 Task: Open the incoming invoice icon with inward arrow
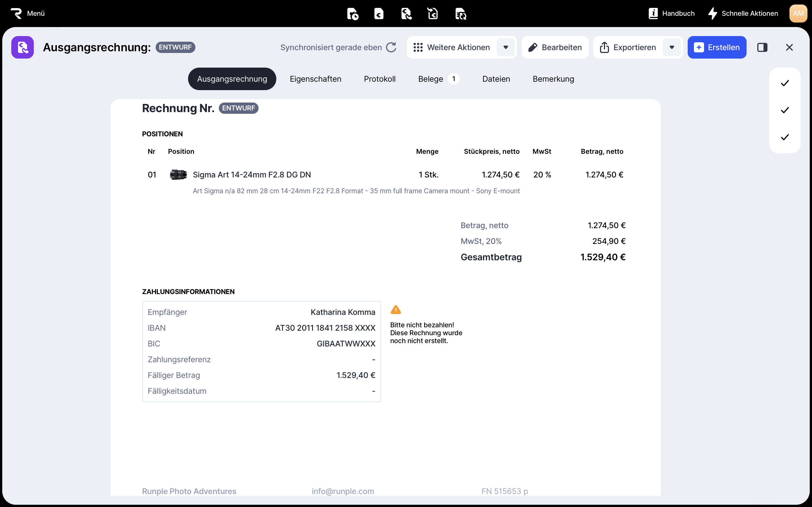point(433,14)
